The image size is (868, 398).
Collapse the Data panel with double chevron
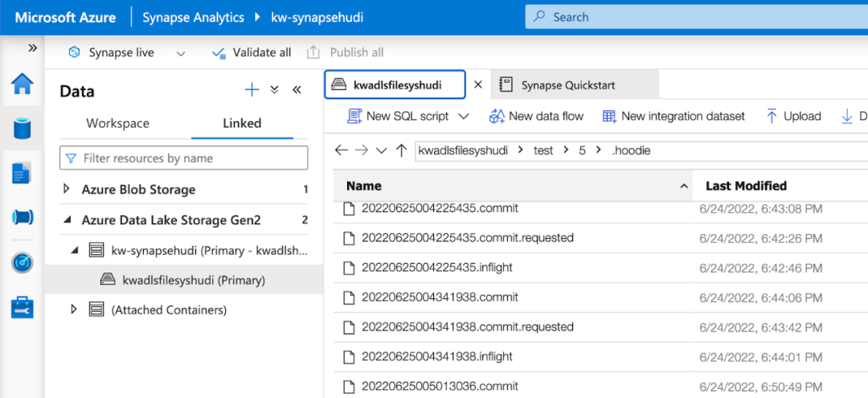click(x=297, y=90)
